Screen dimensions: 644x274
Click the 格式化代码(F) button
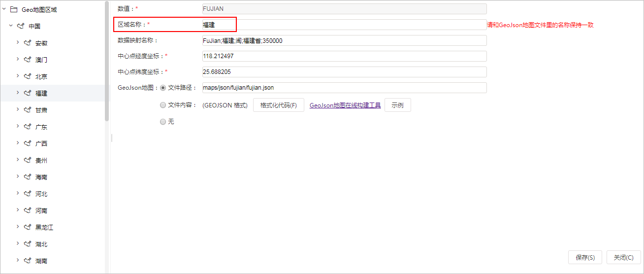[x=279, y=105]
